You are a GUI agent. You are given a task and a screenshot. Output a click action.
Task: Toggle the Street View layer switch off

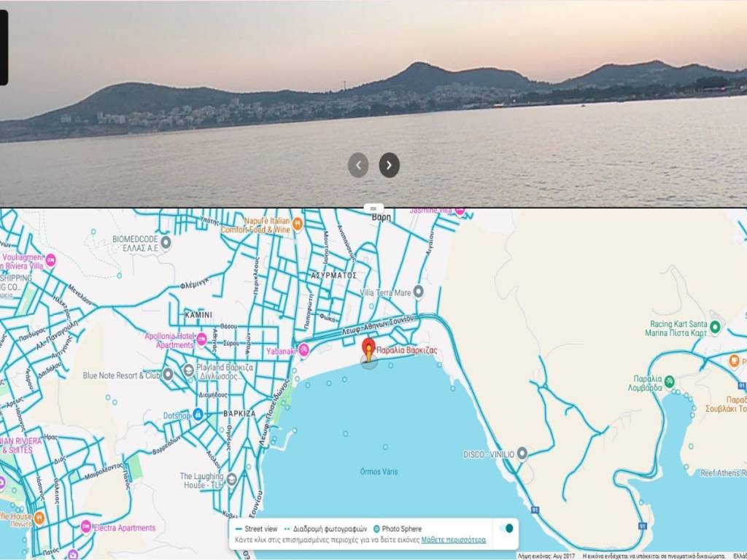[x=505, y=529]
